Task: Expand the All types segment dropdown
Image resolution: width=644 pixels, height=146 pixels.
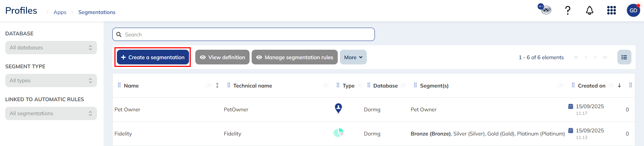Action: [x=51, y=81]
